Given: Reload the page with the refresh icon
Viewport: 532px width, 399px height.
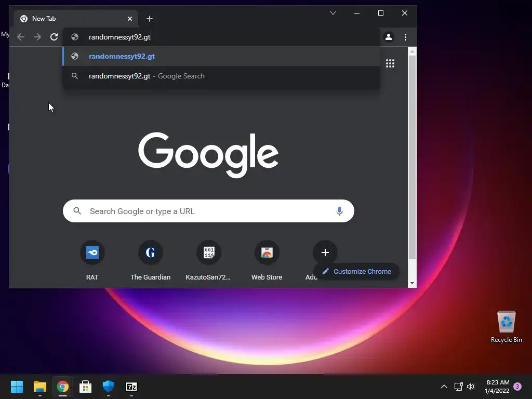Looking at the screenshot, I should pyautogui.click(x=54, y=37).
